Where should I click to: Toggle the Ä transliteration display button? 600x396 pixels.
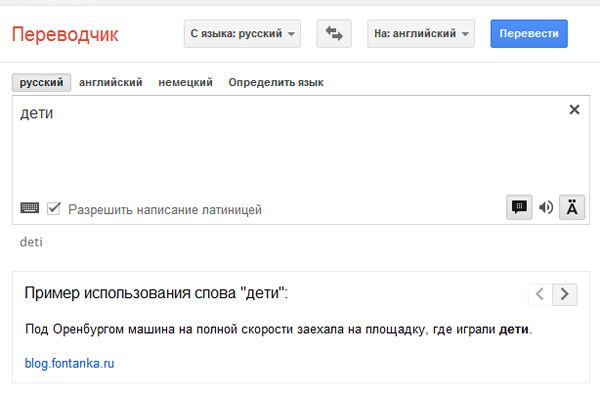tap(572, 207)
